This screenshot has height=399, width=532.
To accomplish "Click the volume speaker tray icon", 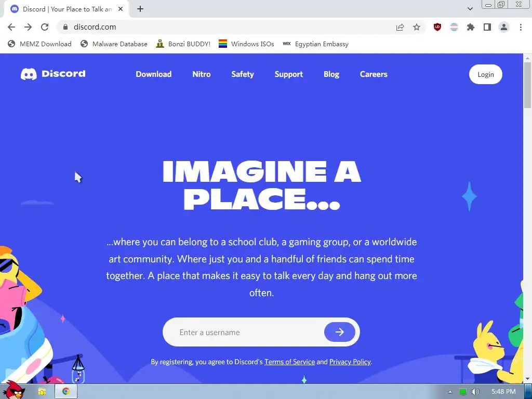I will point(475,392).
